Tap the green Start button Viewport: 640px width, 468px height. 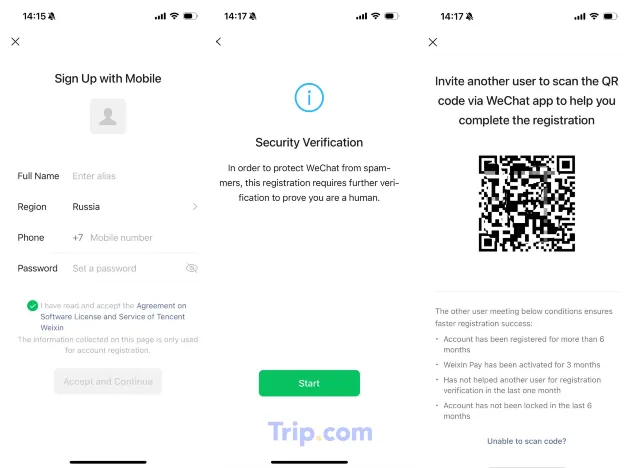[x=309, y=383]
